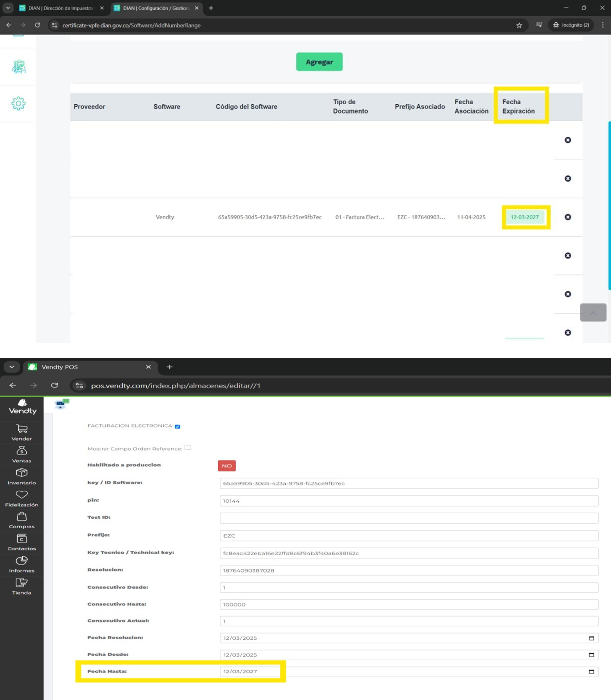
Task: Delete the Vendty row with X icon
Action: click(568, 217)
